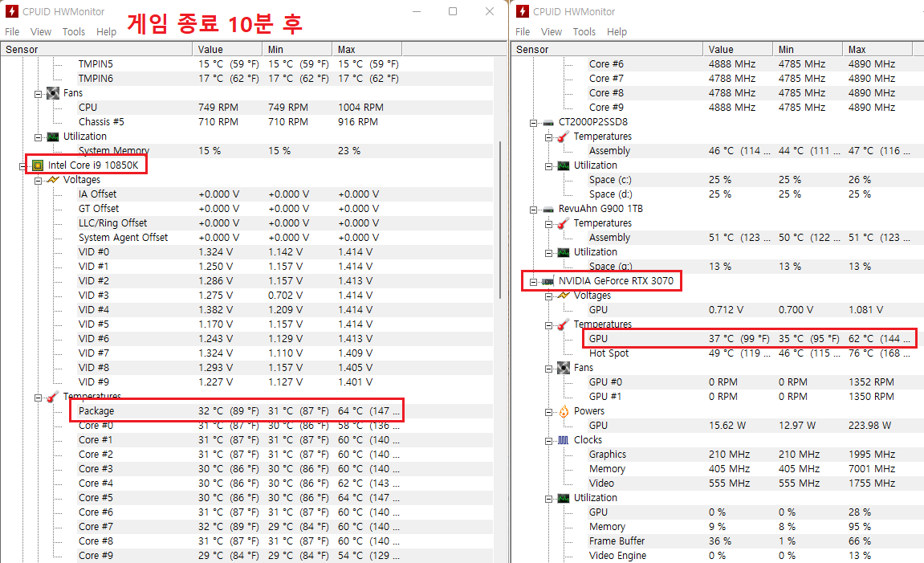The height and width of the screenshot is (563, 924).
Task: Click the RTX 3070 Powers flame icon
Action: click(564, 411)
